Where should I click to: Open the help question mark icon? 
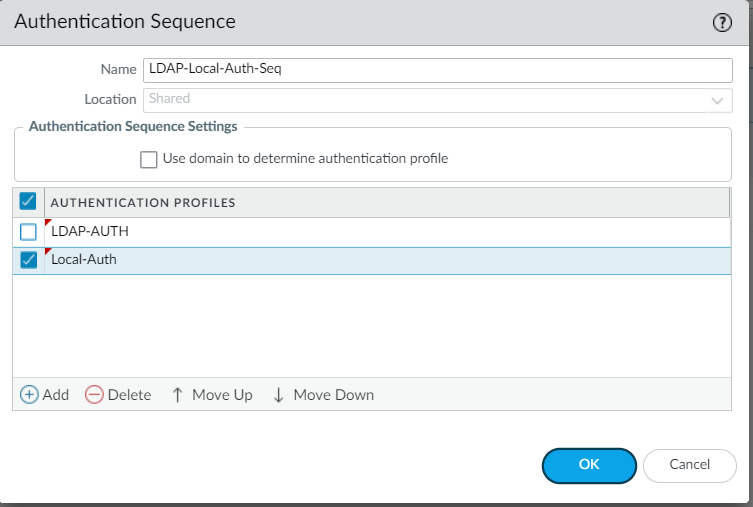[722, 23]
